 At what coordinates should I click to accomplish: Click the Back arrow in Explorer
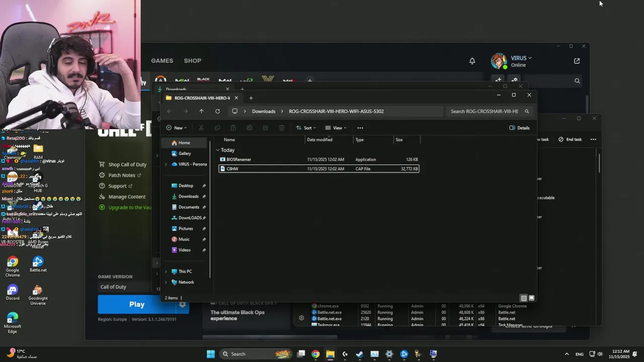coord(169,111)
